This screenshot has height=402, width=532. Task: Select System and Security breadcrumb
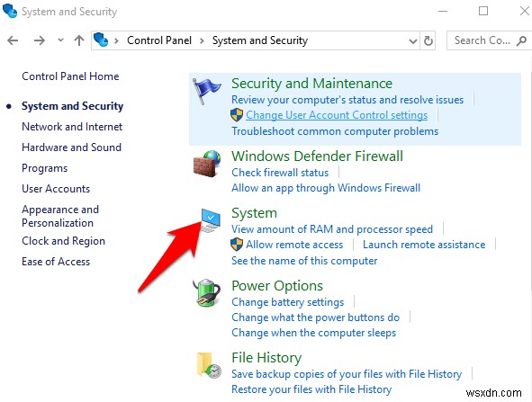coord(260,40)
